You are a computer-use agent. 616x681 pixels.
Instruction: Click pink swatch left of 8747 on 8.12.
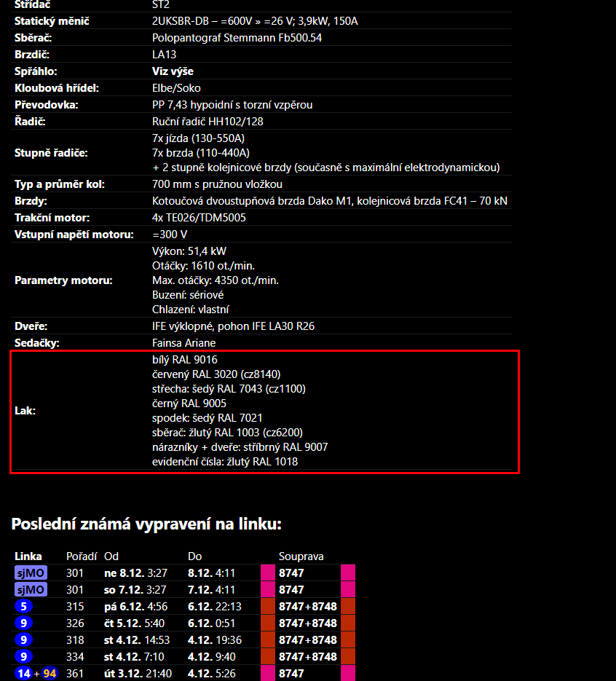(x=268, y=573)
